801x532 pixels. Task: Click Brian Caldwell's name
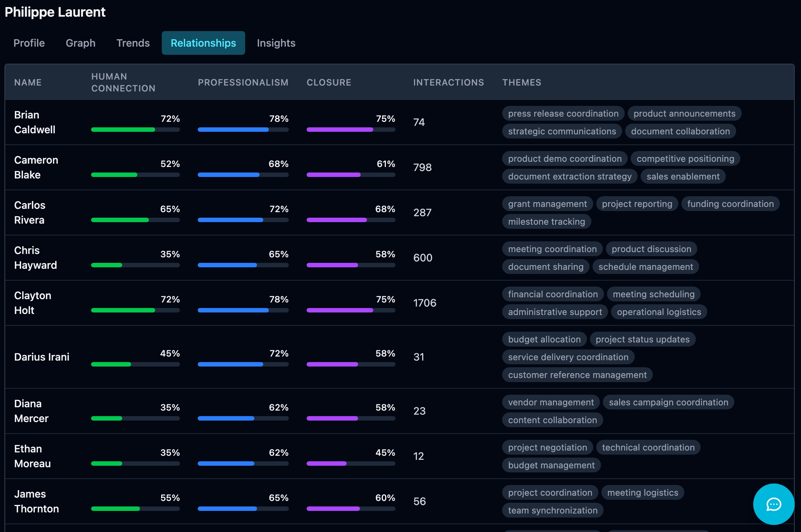[x=34, y=122]
